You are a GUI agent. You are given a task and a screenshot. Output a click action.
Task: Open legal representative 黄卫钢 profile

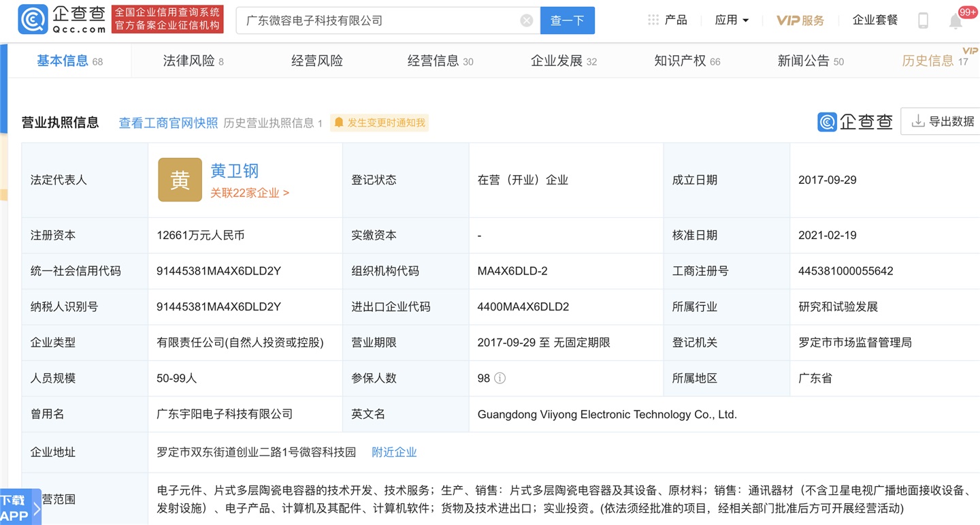point(235,170)
